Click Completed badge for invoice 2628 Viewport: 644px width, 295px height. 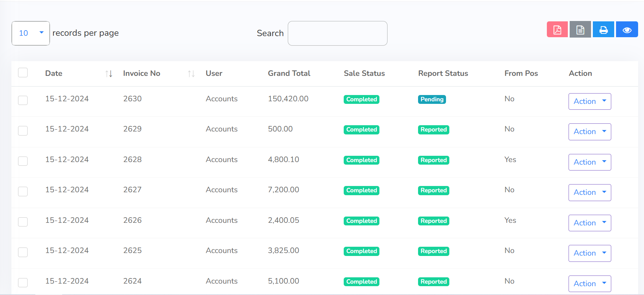[362, 160]
